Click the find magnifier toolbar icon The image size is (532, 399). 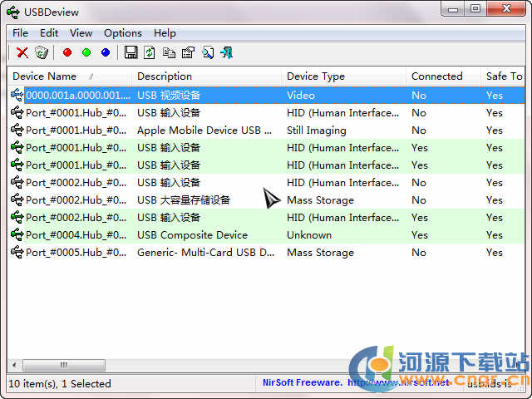[x=208, y=52]
